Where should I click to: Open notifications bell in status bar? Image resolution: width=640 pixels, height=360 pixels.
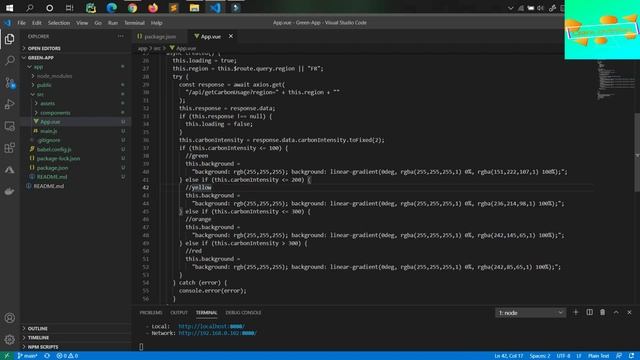631,356
